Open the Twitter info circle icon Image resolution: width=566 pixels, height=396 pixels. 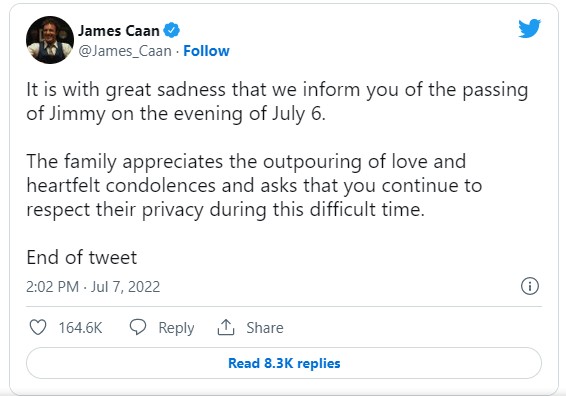tap(530, 286)
